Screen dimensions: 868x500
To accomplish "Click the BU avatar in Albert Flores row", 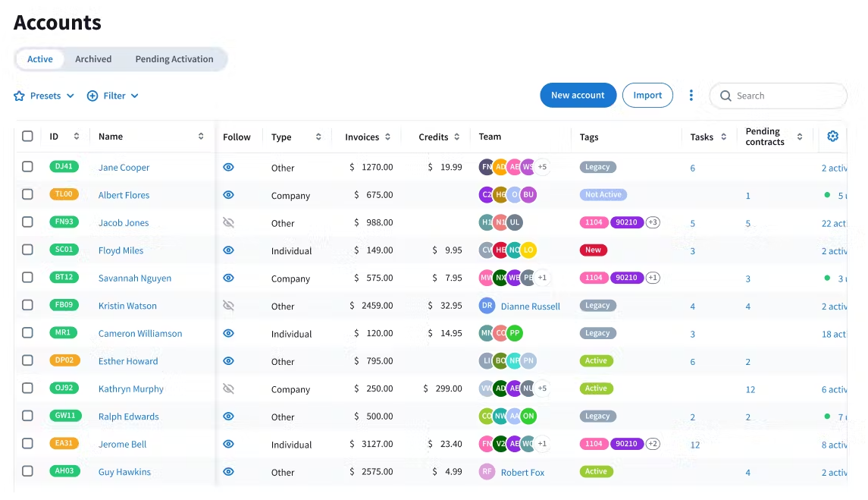I will click(x=528, y=194).
